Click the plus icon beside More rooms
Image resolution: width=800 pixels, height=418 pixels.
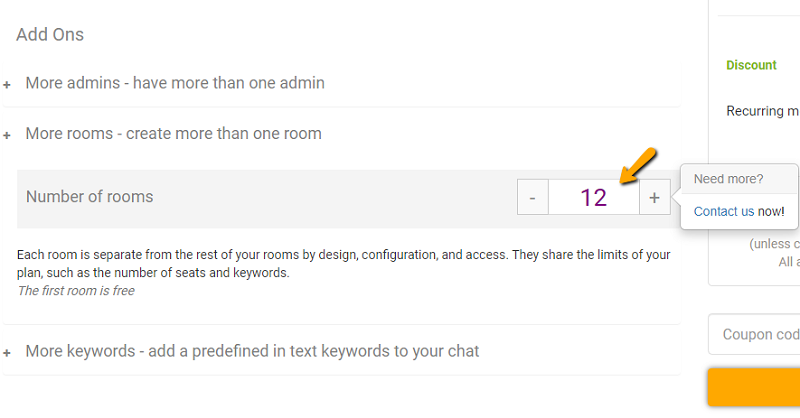click(x=7, y=135)
